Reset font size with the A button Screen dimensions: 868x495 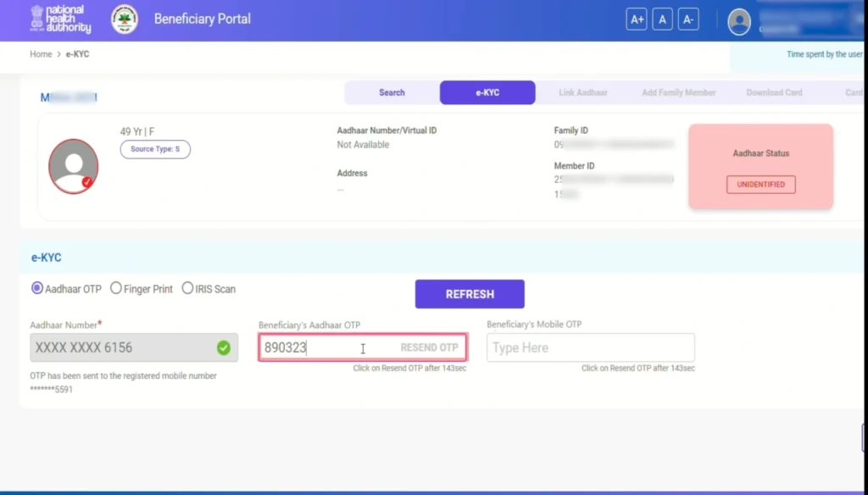point(662,19)
